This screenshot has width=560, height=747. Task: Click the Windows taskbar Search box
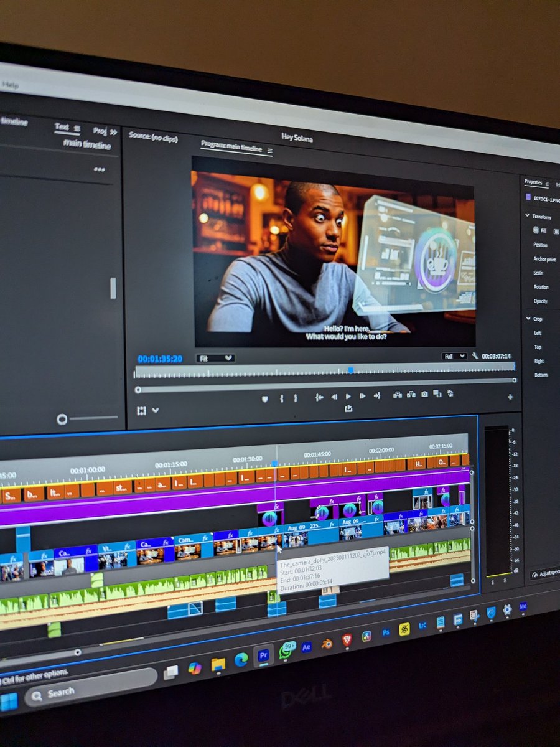[91, 688]
